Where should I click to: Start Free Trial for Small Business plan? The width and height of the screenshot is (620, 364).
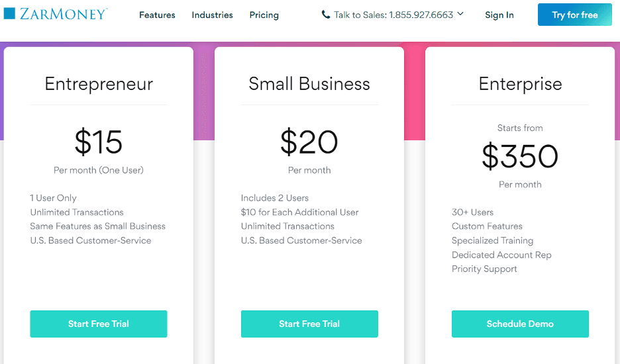[309, 324]
